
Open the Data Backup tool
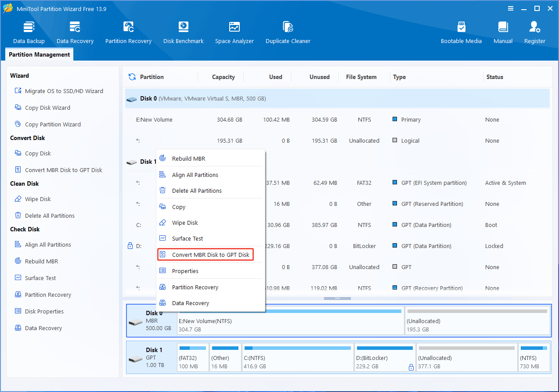(x=29, y=32)
